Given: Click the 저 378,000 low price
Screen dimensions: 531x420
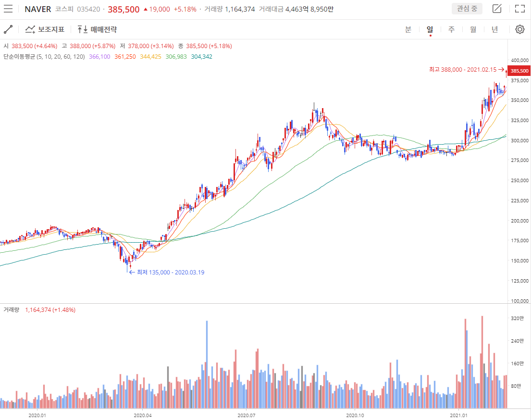Looking at the screenshot, I should coord(147,46).
